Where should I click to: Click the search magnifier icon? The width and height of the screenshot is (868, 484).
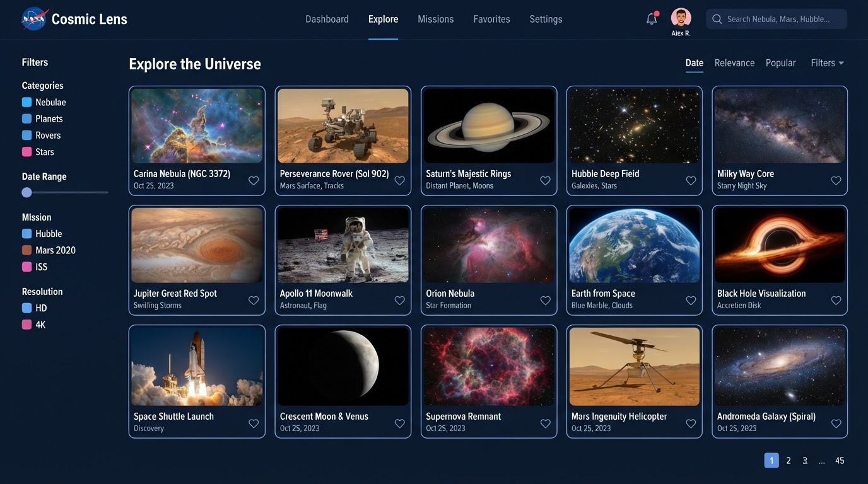point(717,19)
